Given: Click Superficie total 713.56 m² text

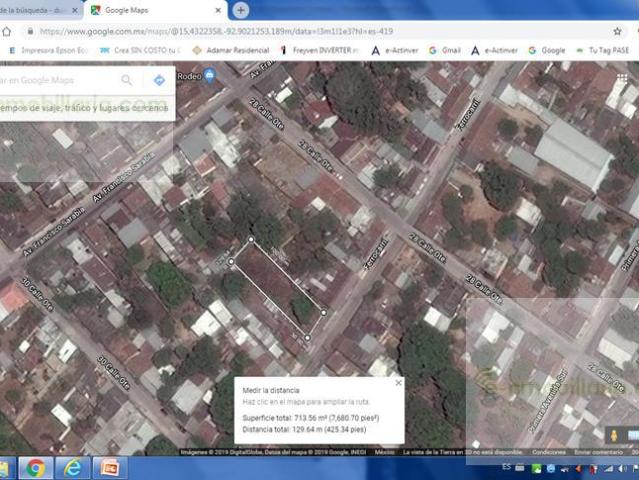Looking at the screenshot, I should click(311, 418).
